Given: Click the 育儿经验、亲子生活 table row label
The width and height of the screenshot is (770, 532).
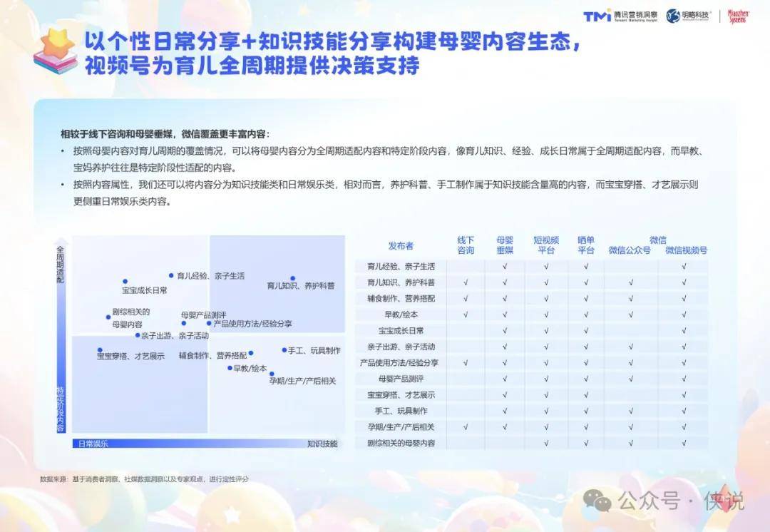Looking at the screenshot, I should [401, 266].
